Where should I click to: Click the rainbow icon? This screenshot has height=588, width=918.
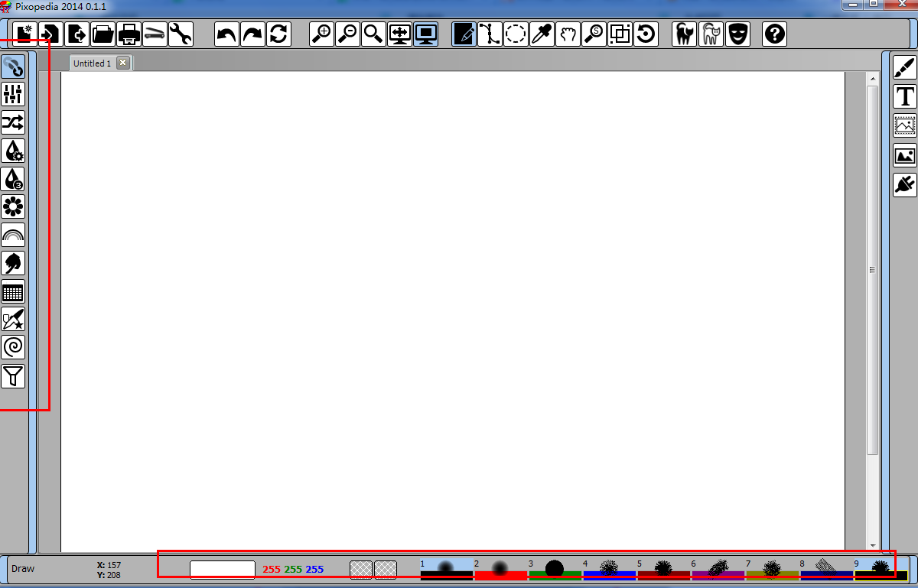[x=13, y=235]
